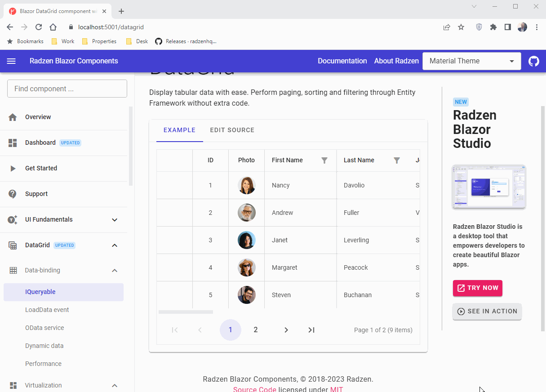Switch to the EXAMPLE tab
The image size is (546, 392).
(x=180, y=130)
